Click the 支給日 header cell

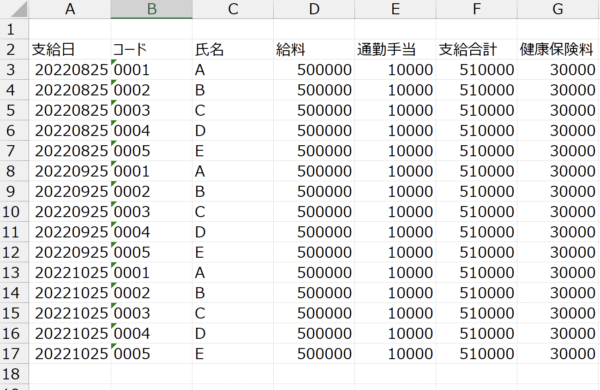[x=70, y=49]
